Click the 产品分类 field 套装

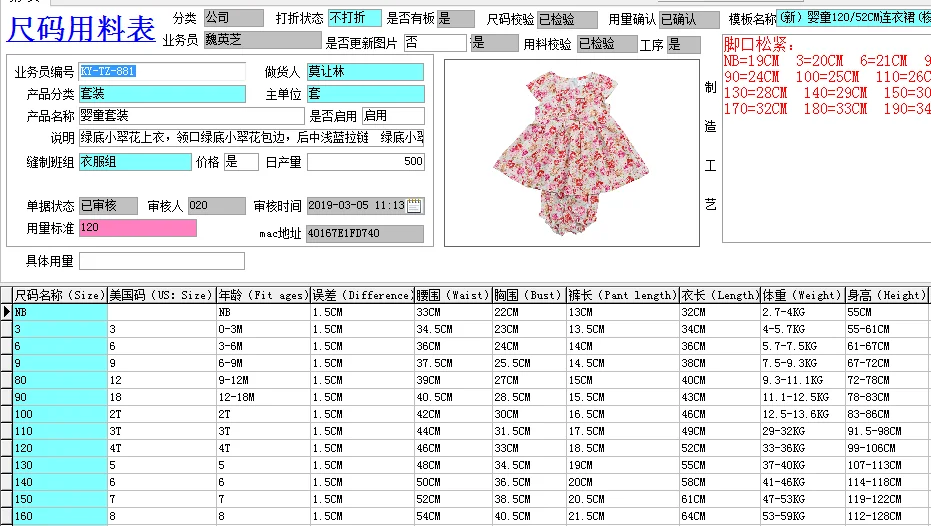tap(162, 94)
